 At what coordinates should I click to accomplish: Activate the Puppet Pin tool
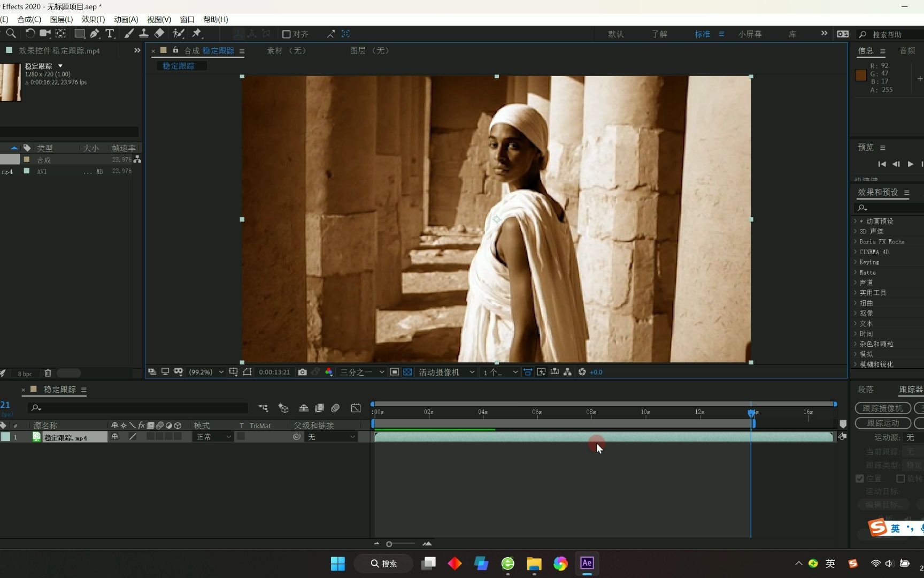(x=197, y=34)
